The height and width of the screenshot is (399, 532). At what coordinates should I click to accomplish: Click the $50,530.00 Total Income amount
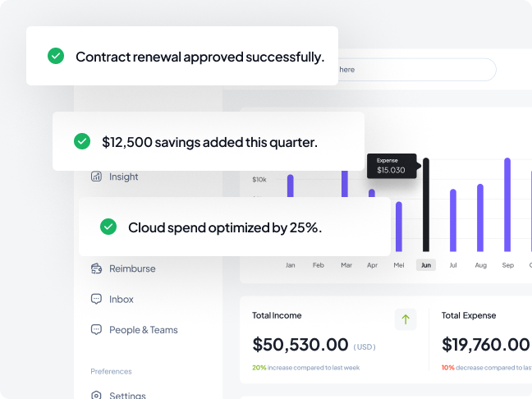[x=300, y=345]
